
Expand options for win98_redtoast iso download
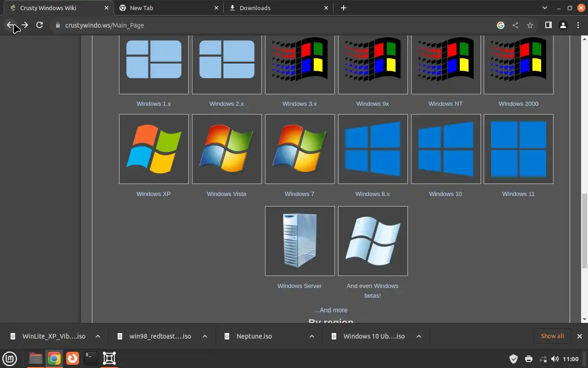205,336
